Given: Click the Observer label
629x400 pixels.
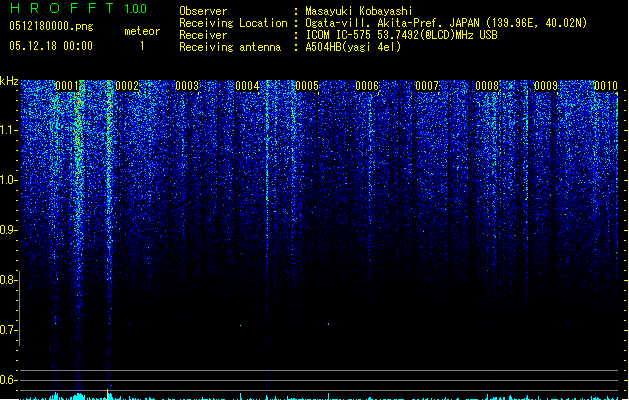Looking at the screenshot, I should pyautogui.click(x=203, y=11).
